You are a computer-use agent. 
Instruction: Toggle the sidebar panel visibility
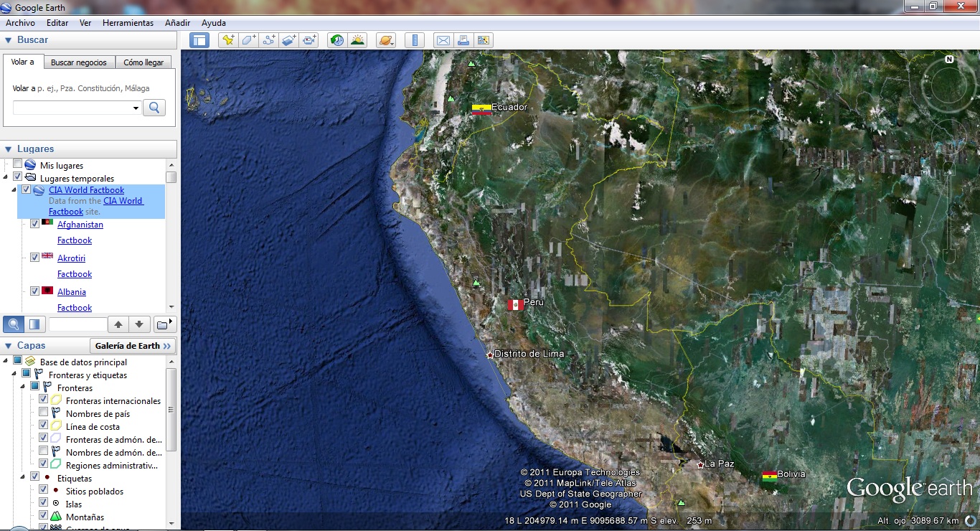(199, 40)
